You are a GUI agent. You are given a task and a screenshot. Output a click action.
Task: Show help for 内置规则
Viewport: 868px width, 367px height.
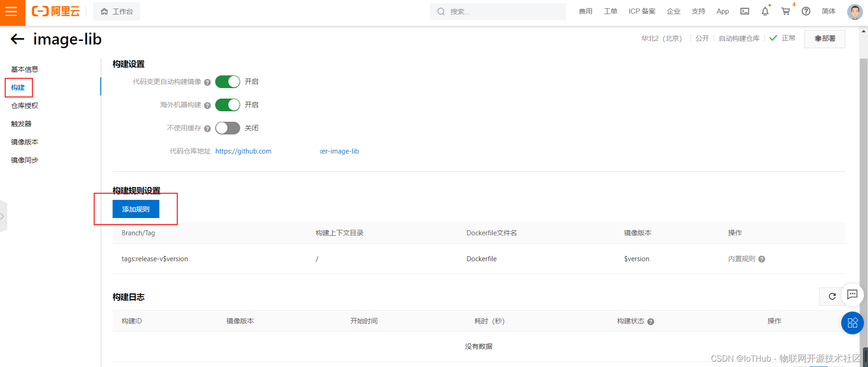coord(762,259)
